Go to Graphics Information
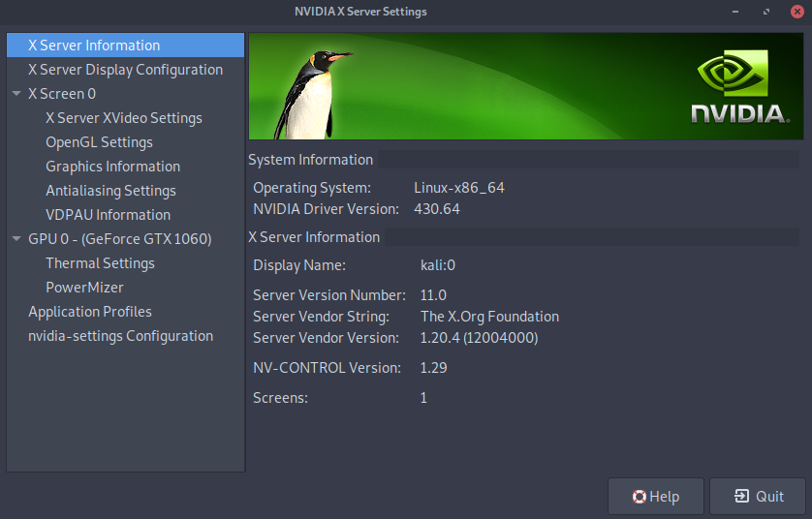This screenshot has width=812, height=519. tap(112, 167)
